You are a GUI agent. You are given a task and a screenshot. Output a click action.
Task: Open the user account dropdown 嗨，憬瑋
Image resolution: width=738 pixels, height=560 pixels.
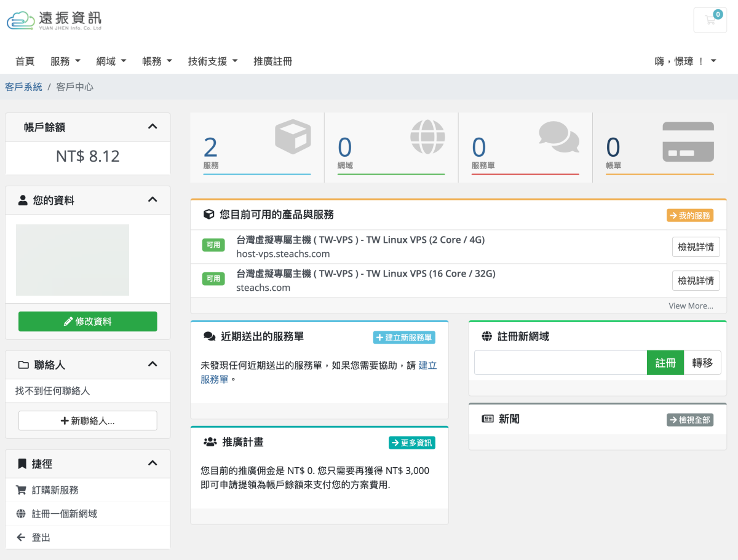(x=685, y=61)
